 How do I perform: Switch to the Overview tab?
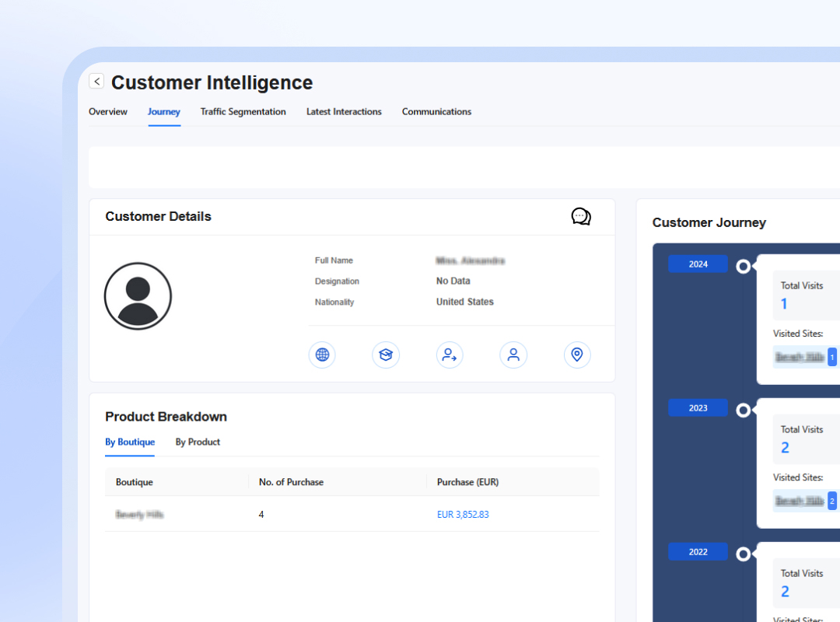(x=107, y=111)
